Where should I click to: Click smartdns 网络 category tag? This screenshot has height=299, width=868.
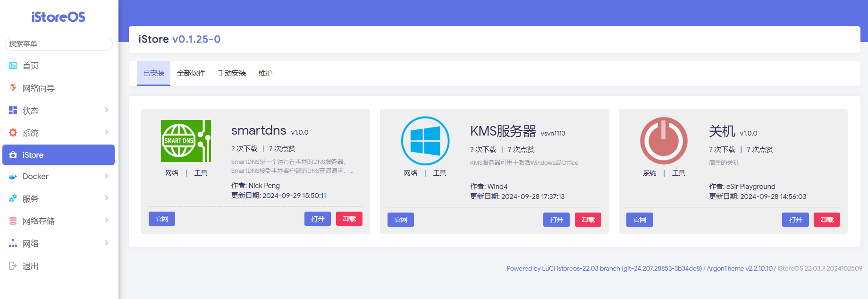(x=172, y=173)
